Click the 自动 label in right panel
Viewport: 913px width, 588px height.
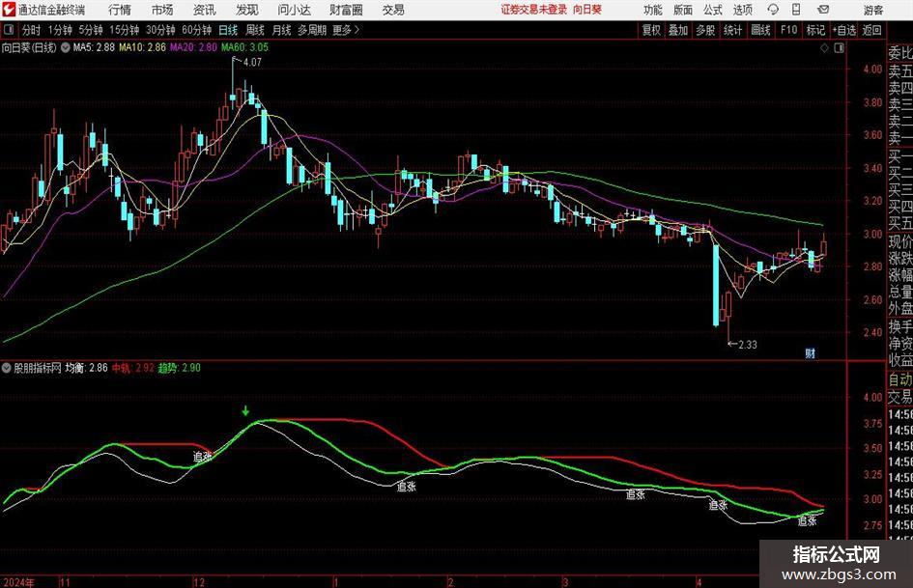point(900,380)
